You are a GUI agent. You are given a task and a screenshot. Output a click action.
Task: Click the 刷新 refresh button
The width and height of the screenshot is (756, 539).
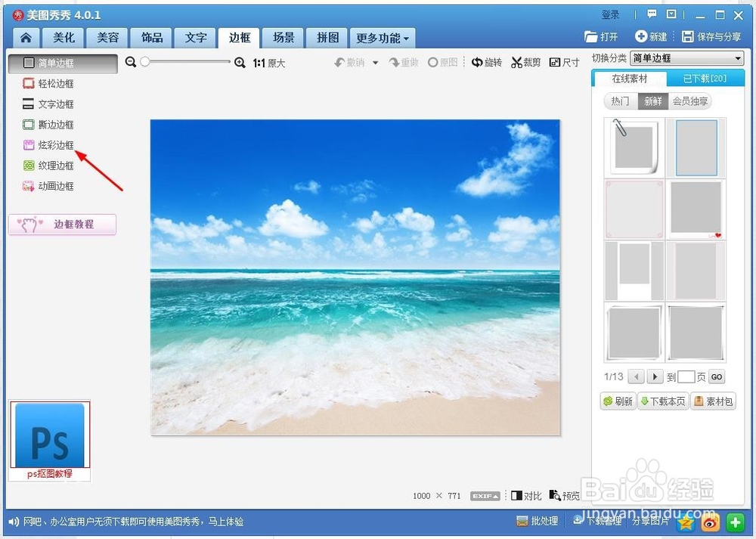(618, 401)
